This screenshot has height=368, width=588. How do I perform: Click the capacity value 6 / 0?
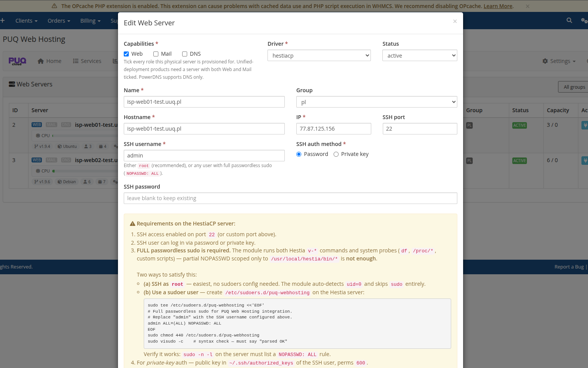552,160
